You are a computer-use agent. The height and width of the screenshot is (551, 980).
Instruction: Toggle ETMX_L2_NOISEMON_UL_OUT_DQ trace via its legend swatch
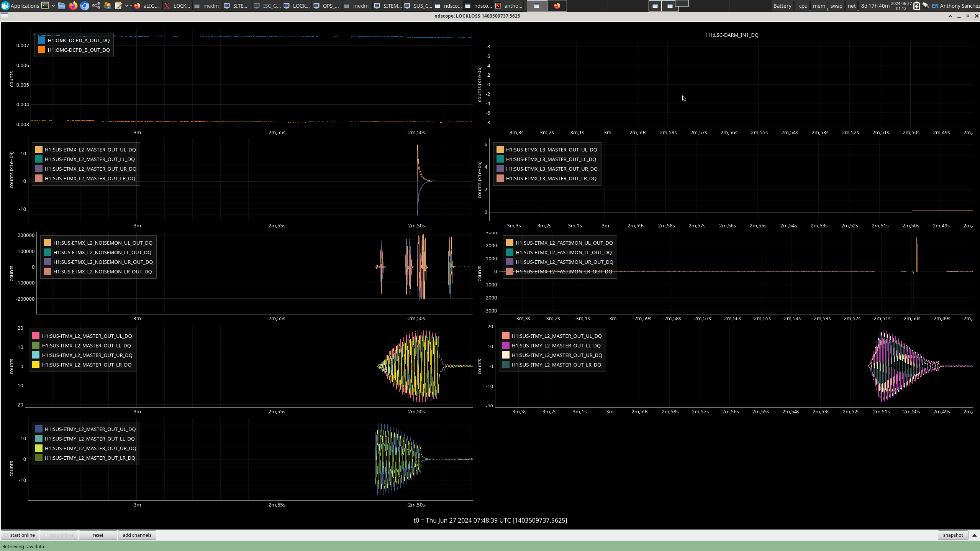[47, 243]
